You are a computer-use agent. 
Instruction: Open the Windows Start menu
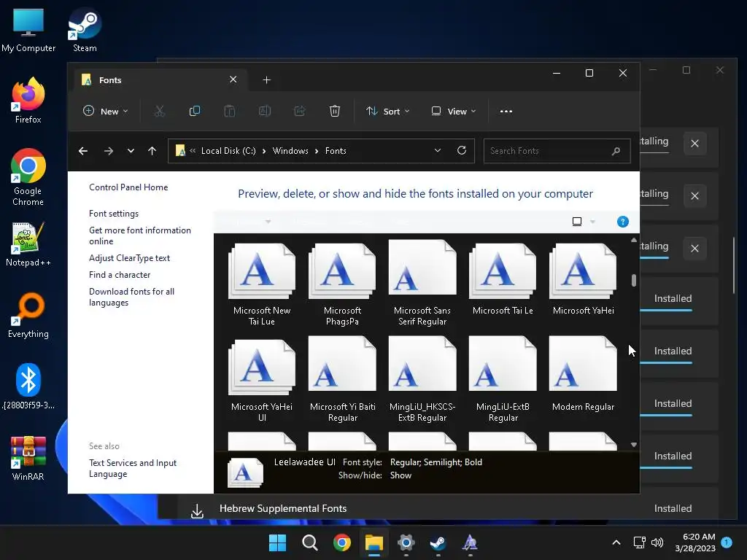277,542
